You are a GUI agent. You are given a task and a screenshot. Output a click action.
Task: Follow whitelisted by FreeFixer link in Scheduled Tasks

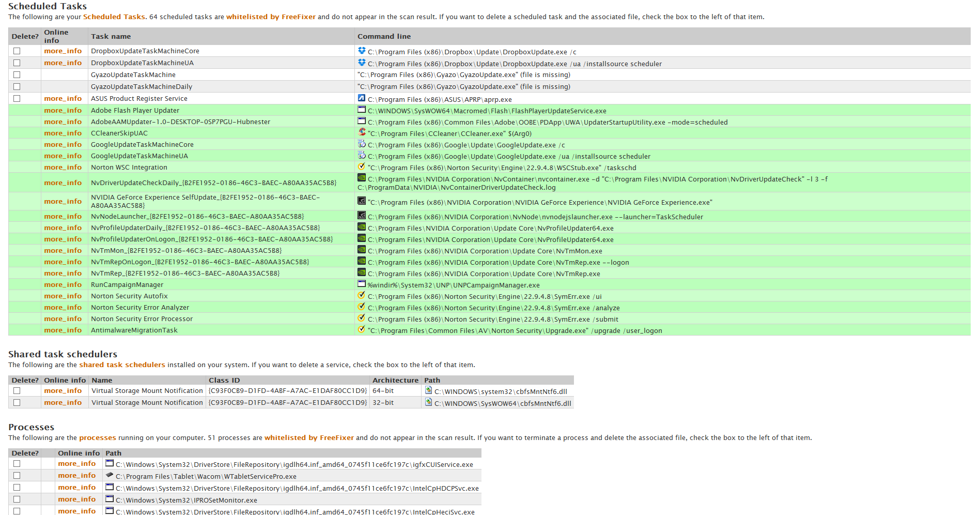coord(271,17)
